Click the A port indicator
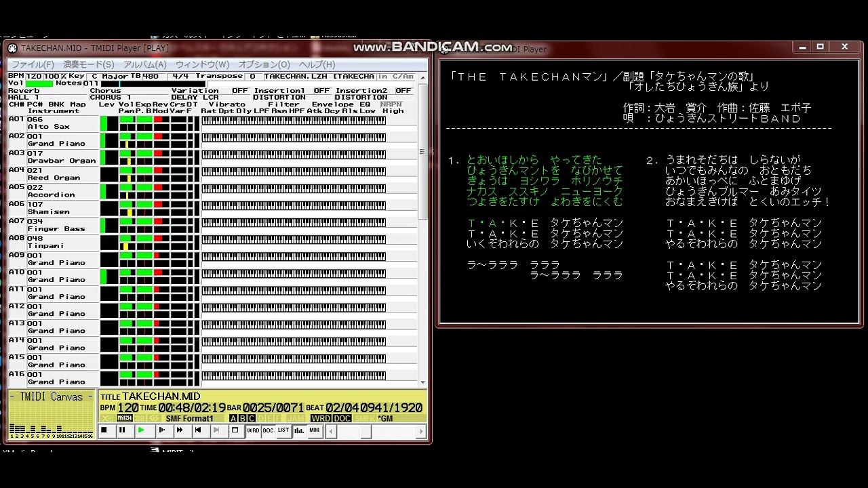868x488 pixels. pyautogui.click(x=233, y=418)
